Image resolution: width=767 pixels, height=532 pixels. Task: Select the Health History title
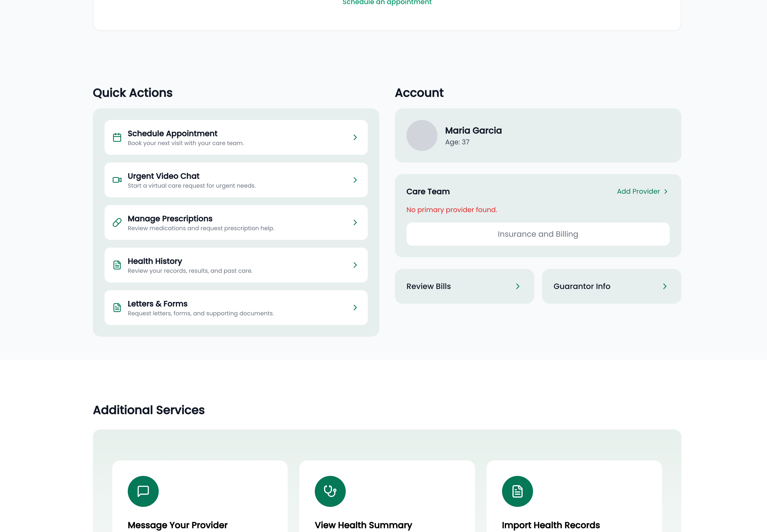(155, 261)
